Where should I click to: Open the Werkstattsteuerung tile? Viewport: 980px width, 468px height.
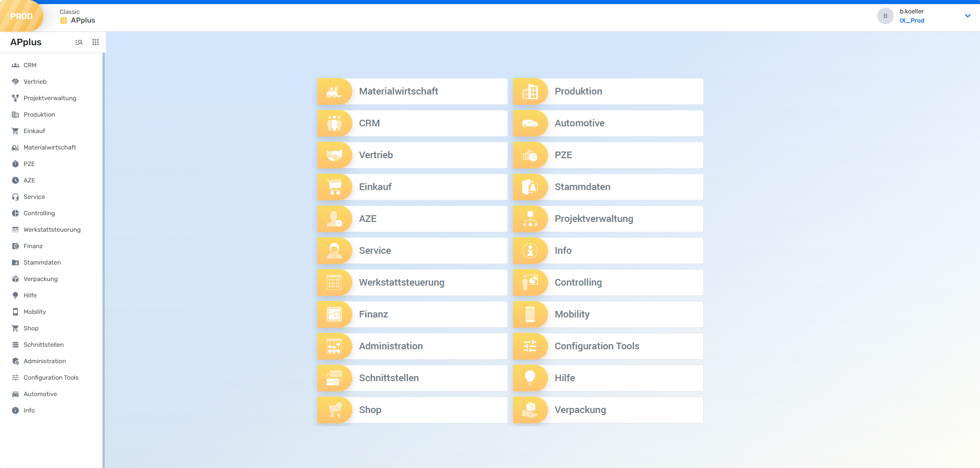pyautogui.click(x=412, y=283)
